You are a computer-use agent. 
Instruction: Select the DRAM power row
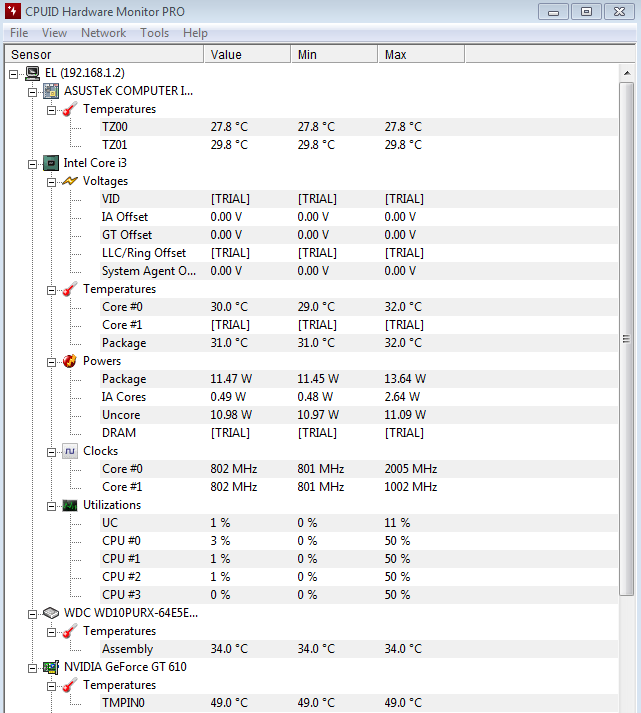point(359,433)
